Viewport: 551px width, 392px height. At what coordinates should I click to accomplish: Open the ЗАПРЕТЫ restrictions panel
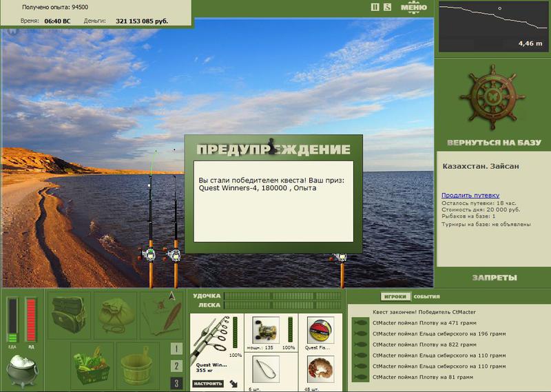494,278
